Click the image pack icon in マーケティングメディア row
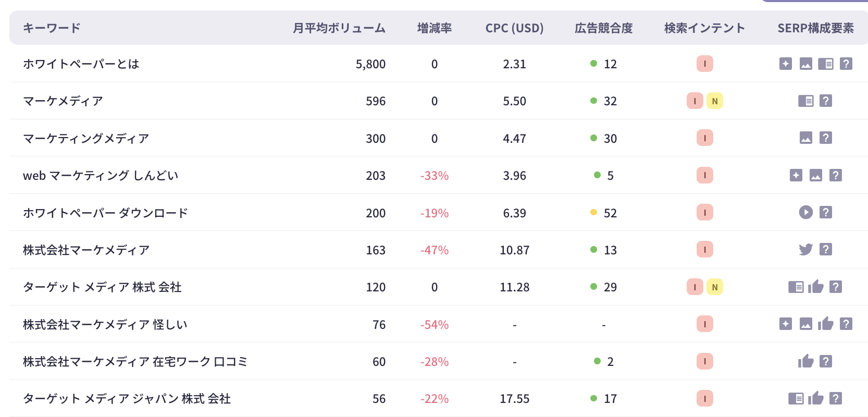 point(805,138)
